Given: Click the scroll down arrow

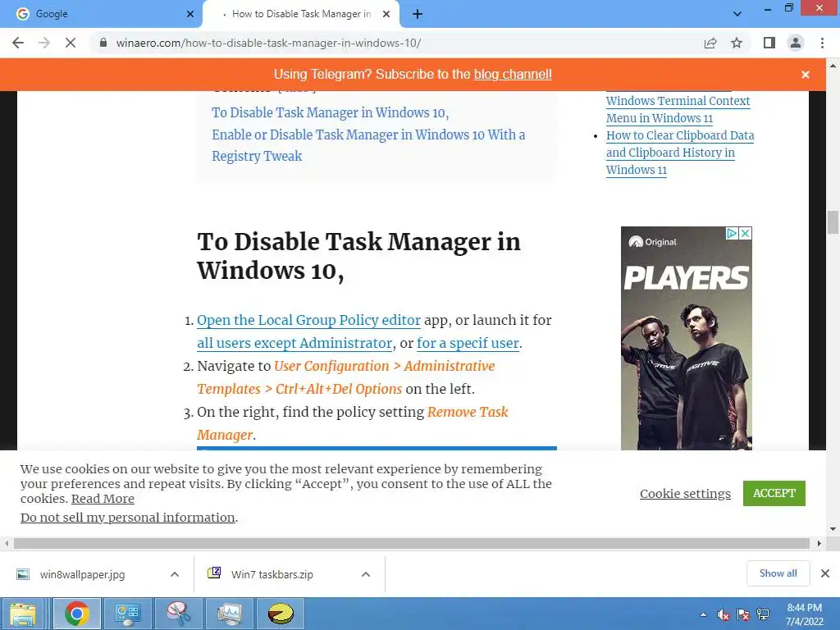Looking at the screenshot, I should point(833,529).
